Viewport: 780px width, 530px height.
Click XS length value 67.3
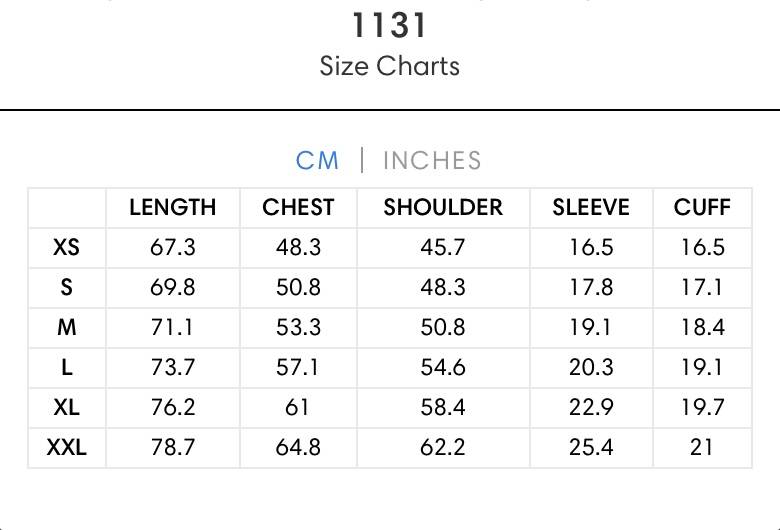pyautogui.click(x=173, y=247)
